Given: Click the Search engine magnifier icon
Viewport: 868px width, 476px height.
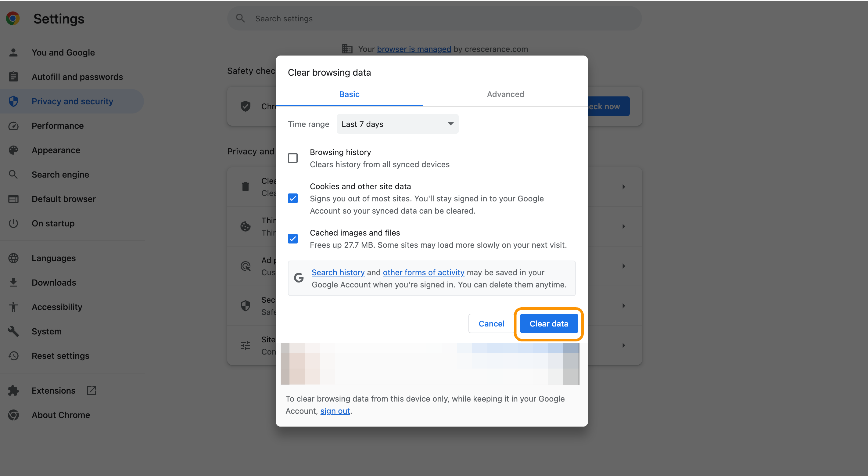Looking at the screenshot, I should [x=13, y=174].
